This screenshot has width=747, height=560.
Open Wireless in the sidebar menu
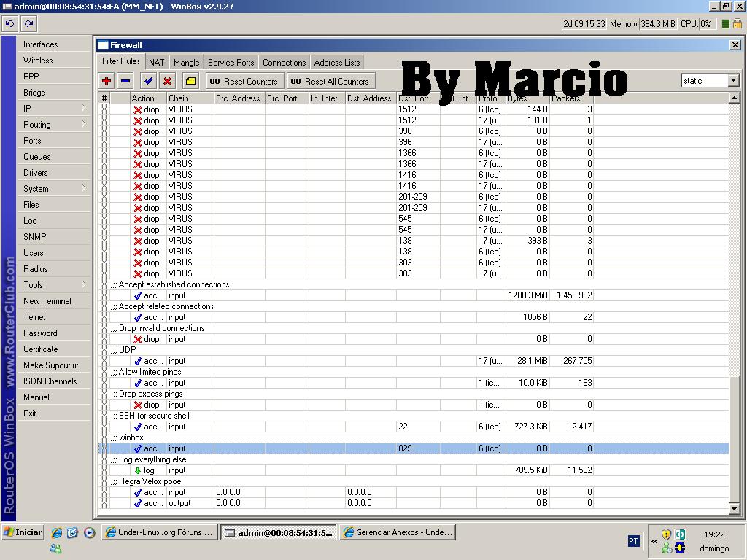click(54, 61)
